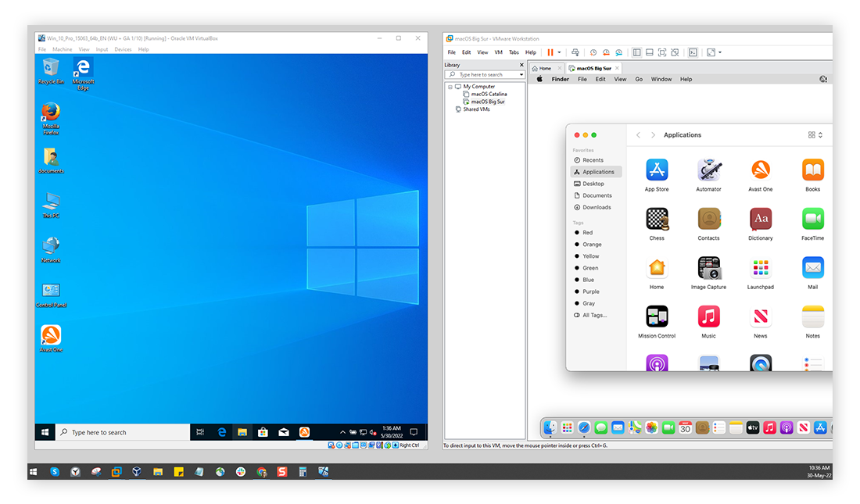The height and width of the screenshot is (504, 860).
Task: Select the Automator app icon
Action: [x=708, y=170]
